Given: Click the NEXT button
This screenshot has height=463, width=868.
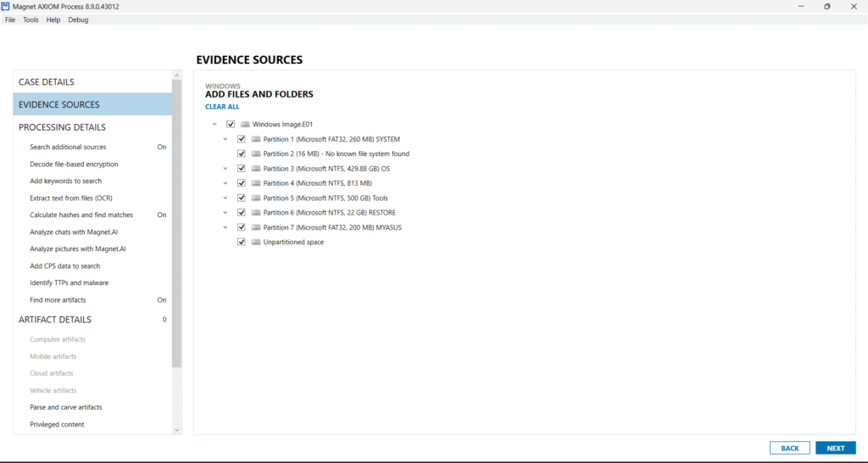Looking at the screenshot, I should 835,448.
